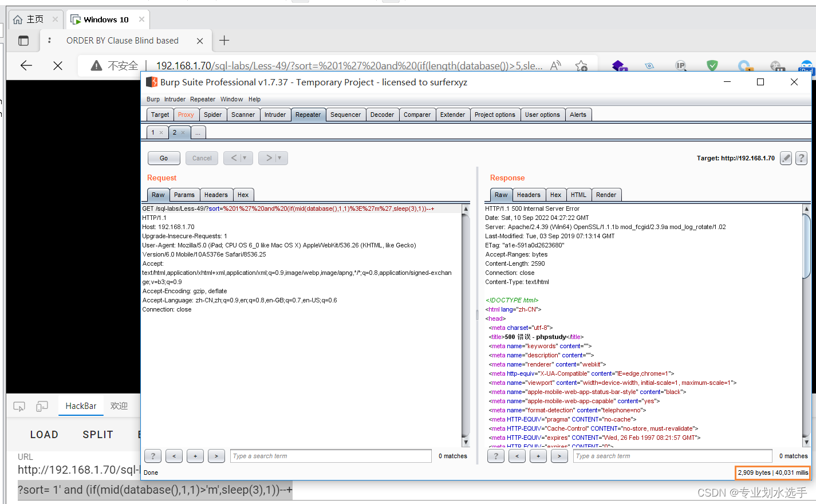The image size is (816, 504).
Task: Select the HackBar devtools tab
Action: click(81, 406)
